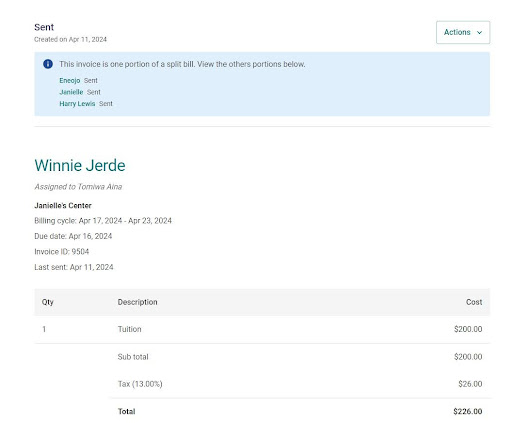Click the Invoice ID 9504 line
The width and height of the screenshot is (512, 423).
[x=62, y=252]
